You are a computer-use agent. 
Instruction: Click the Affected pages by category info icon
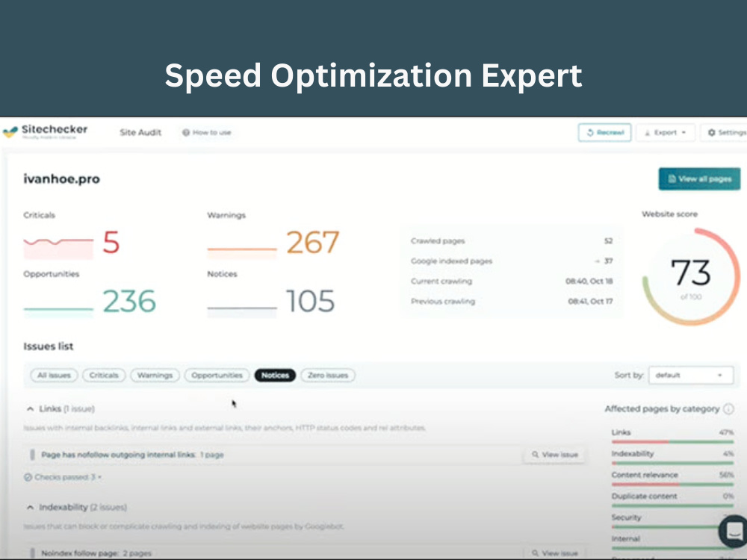tap(728, 408)
